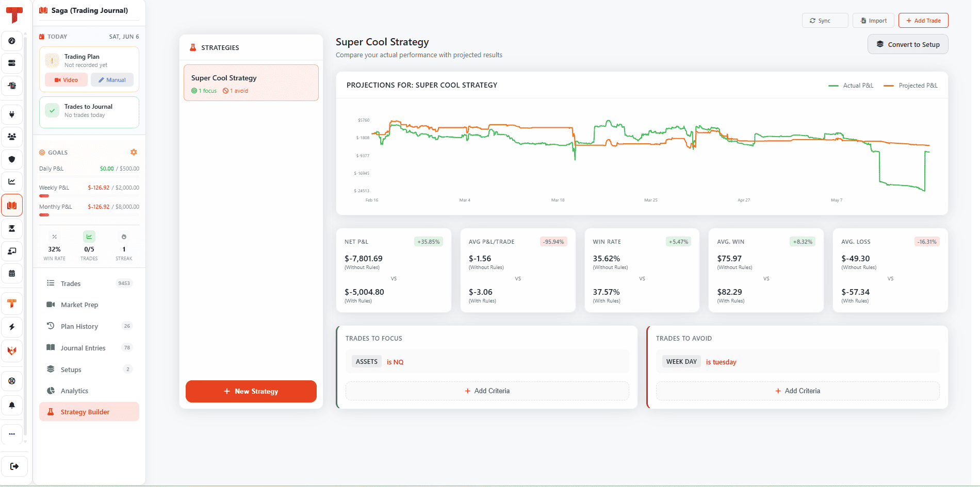Click the '-16.31%' Avg. Loss badge
This screenshot has height=487, width=980.
tap(927, 242)
